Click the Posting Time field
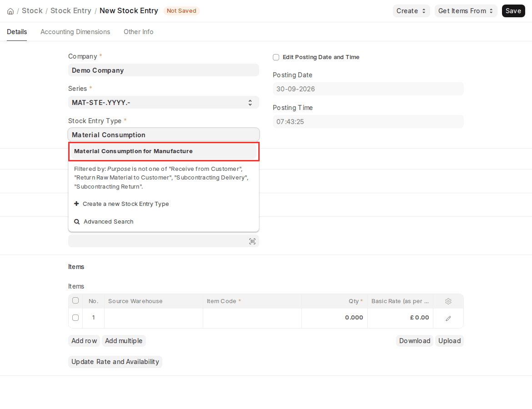The width and height of the screenshot is (532, 409). tap(368, 121)
